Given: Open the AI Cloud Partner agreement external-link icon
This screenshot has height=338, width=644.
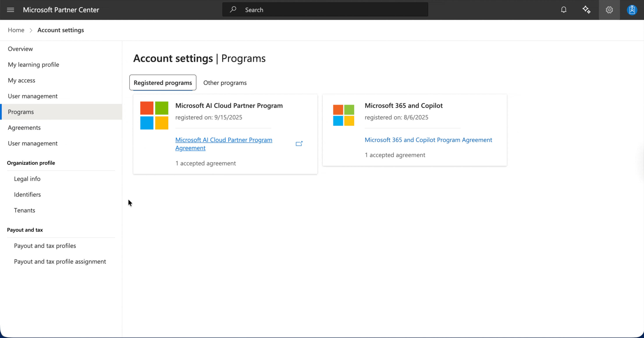Looking at the screenshot, I should pyautogui.click(x=299, y=144).
